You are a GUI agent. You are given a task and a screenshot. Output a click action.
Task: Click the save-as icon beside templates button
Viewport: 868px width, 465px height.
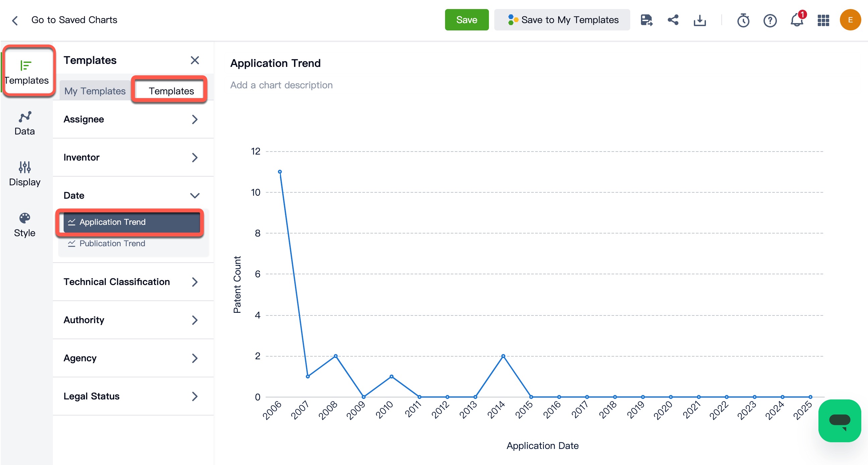[646, 20]
